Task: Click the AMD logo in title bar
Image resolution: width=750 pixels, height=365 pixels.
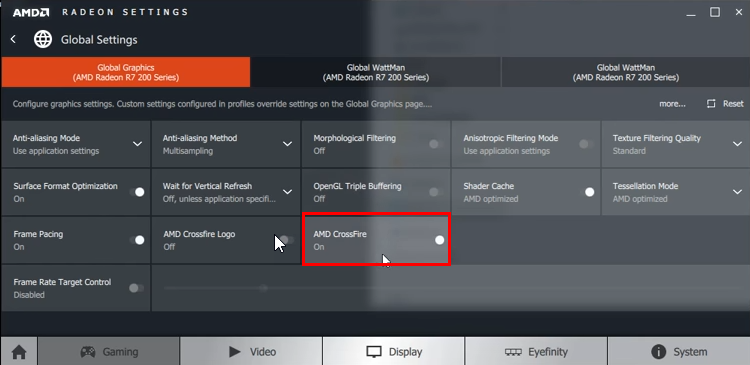Action: tap(31, 12)
